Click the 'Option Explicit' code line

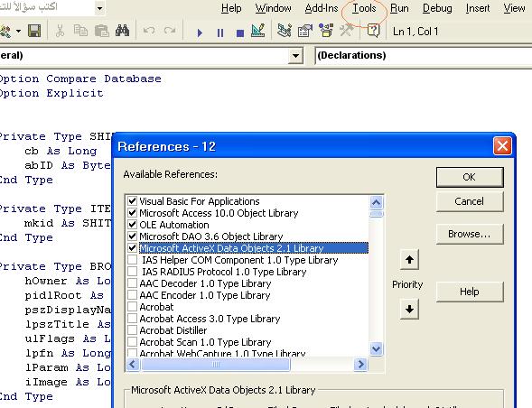coord(51,93)
